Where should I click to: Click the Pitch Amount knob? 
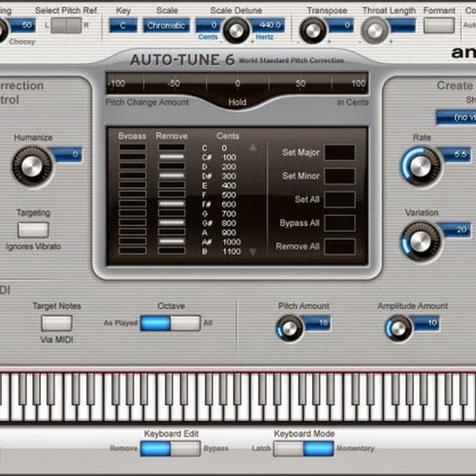(290, 329)
